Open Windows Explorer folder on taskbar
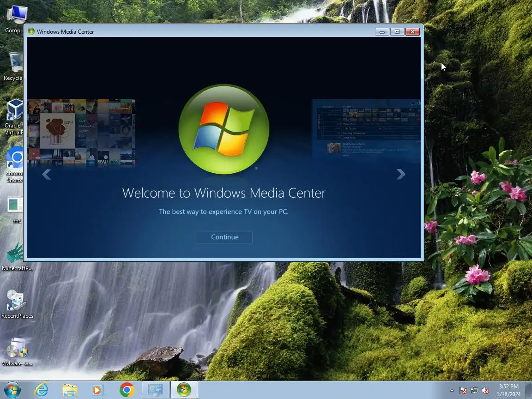Image resolution: width=532 pixels, height=399 pixels. (70, 390)
